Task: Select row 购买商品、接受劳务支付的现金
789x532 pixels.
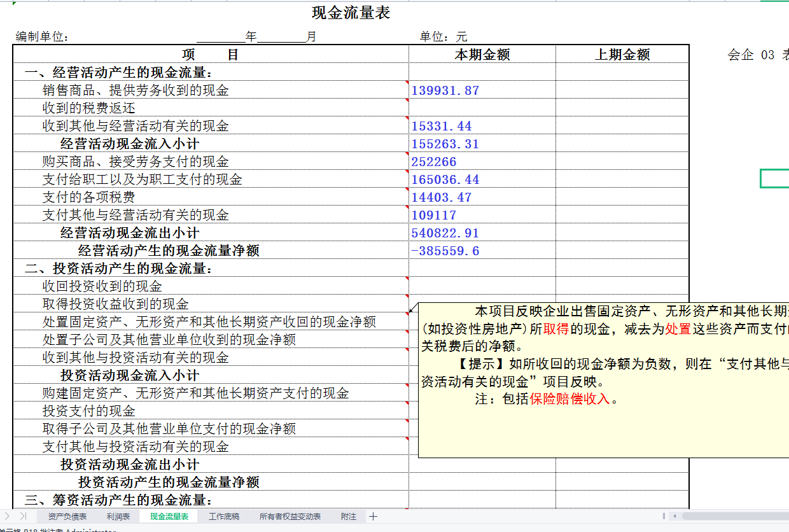Action: point(136,162)
